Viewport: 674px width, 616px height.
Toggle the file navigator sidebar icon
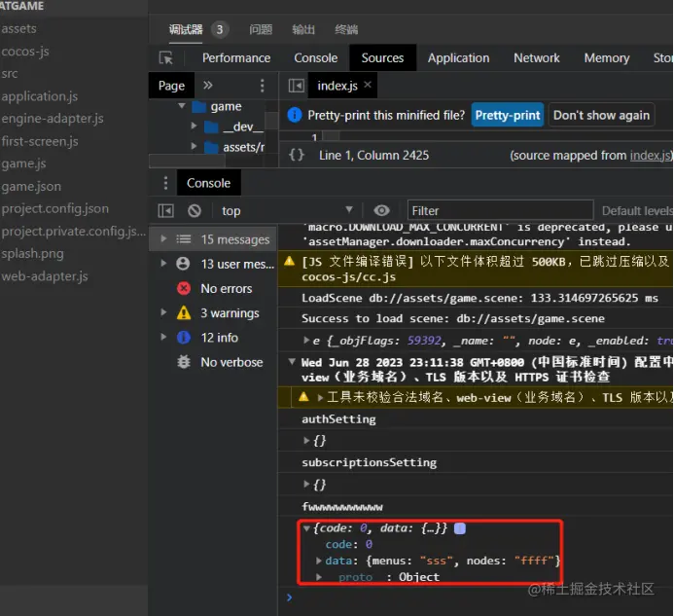tap(297, 86)
